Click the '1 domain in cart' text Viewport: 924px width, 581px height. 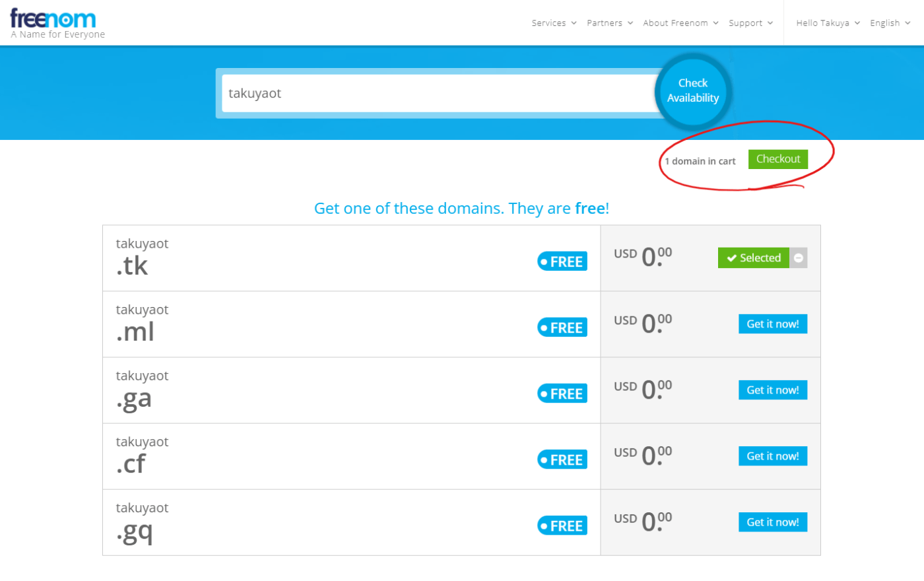pyautogui.click(x=700, y=161)
